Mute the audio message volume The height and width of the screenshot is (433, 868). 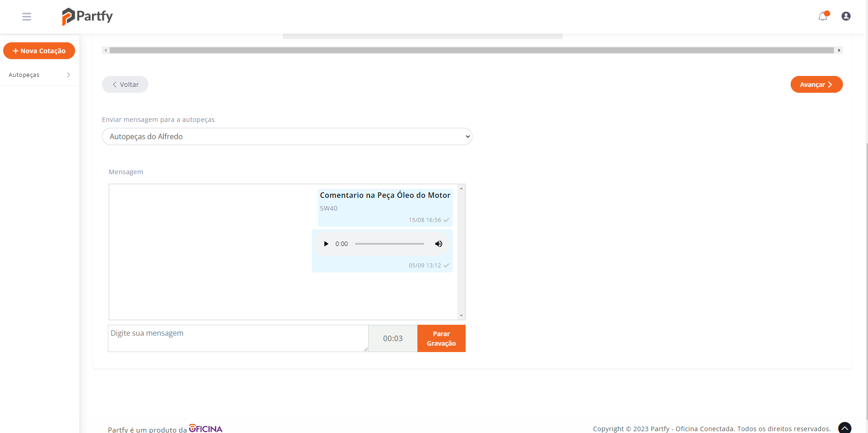438,244
